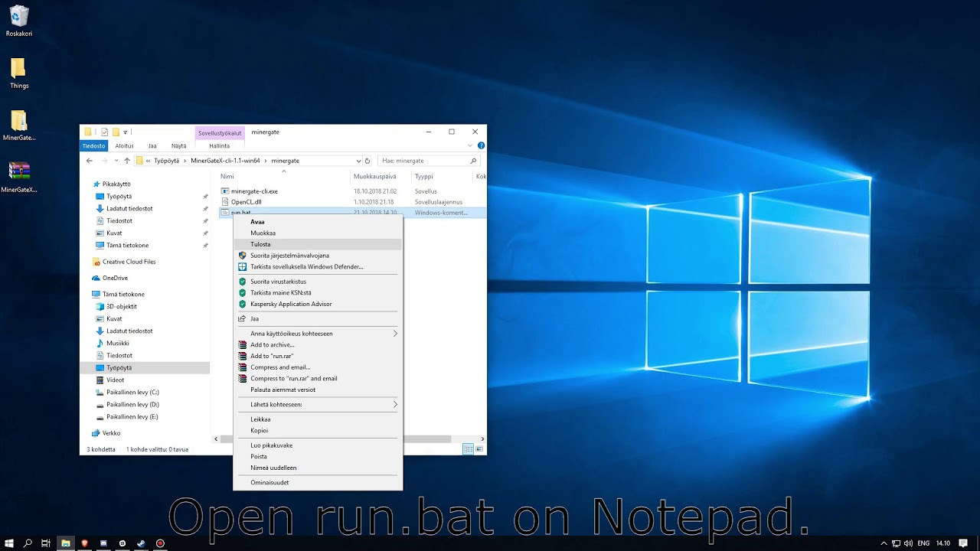Open recent locations dropdown arrow
980x551 pixels.
[x=116, y=161]
